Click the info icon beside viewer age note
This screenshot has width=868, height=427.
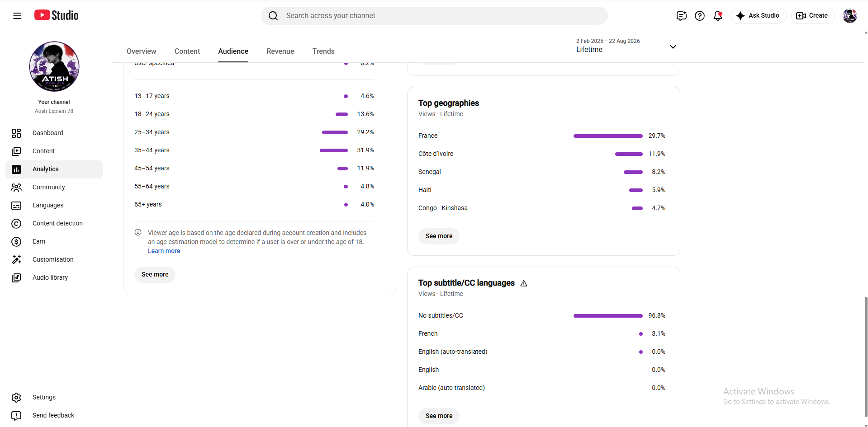click(138, 232)
